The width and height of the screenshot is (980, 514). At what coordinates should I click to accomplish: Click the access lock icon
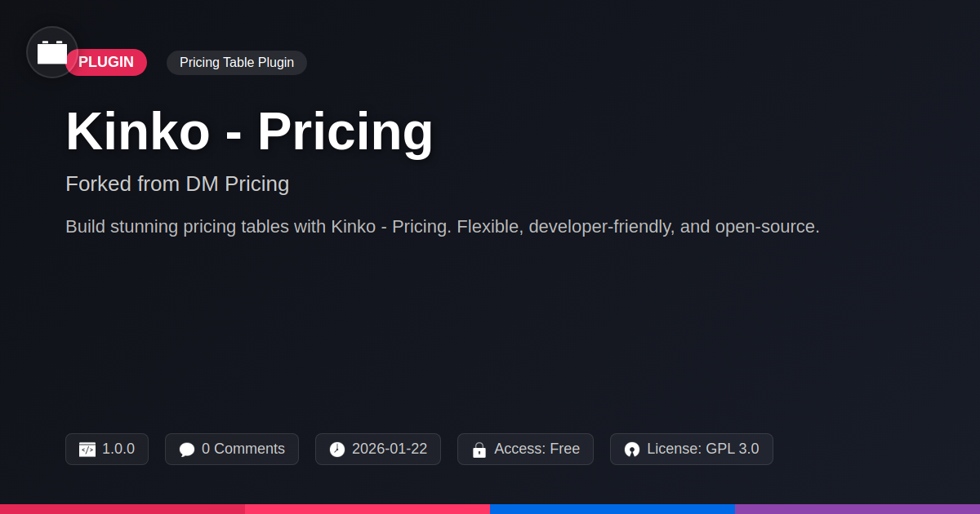pyautogui.click(x=479, y=450)
